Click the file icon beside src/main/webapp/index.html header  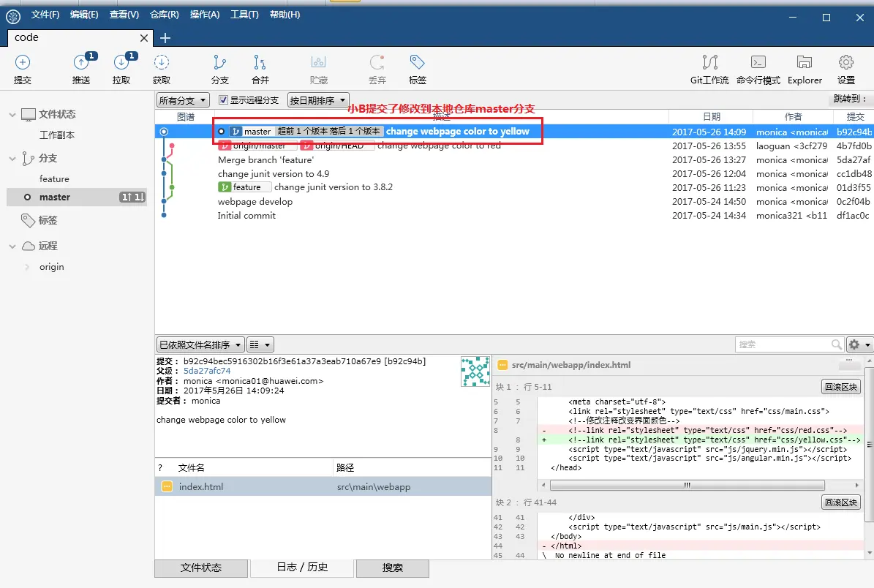[502, 365]
